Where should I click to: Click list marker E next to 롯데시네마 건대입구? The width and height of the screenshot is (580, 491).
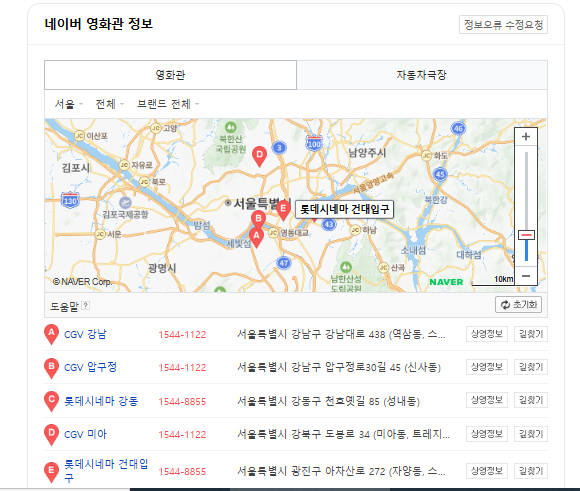(x=51, y=472)
